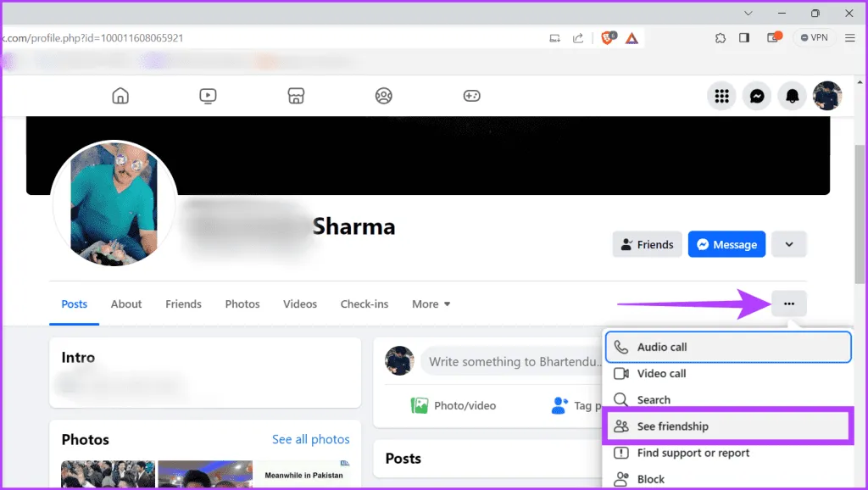Open the Marketplace storefront icon
868x490 pixels.
coord(296,96)
